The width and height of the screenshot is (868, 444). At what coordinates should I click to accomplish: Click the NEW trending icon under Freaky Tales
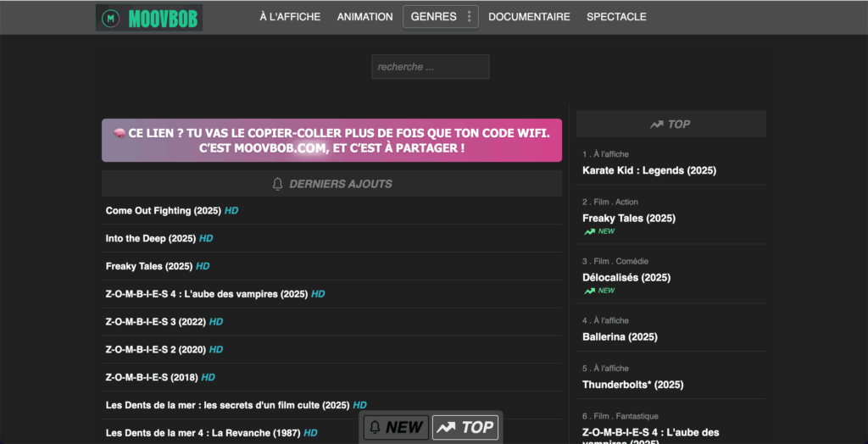[589, 231]
